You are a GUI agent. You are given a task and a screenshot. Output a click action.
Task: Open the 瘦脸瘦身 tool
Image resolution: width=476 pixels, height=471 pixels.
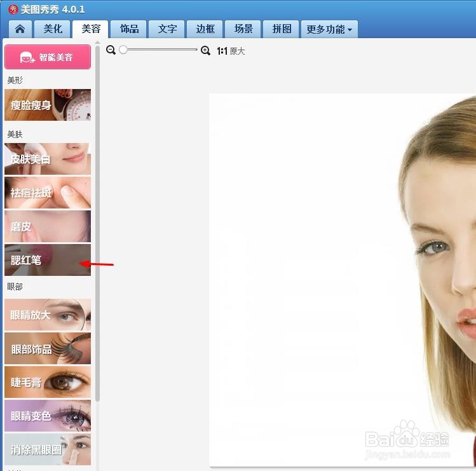point(48,105)
